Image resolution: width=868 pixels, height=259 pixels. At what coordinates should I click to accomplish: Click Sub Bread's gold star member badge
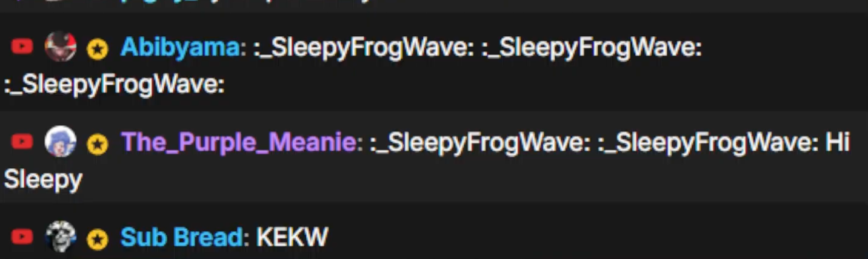click(x=97, y=239)
